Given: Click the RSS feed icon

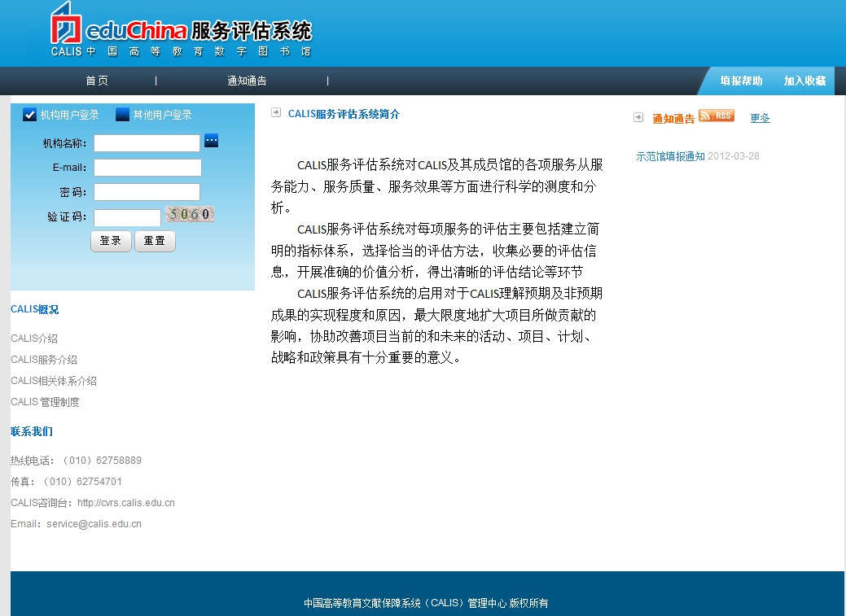Looking at the screenshot, I should click(717, 116).
